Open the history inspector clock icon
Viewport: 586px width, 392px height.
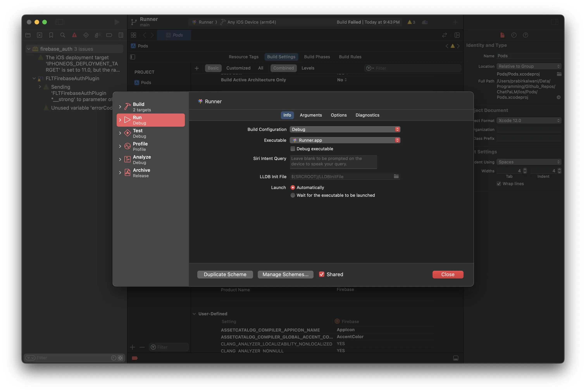514,35
